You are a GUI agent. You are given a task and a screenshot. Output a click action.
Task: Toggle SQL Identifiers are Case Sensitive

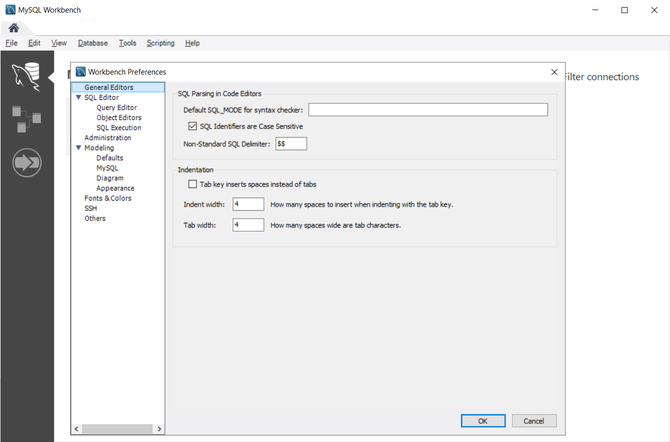tap(193, 126)
